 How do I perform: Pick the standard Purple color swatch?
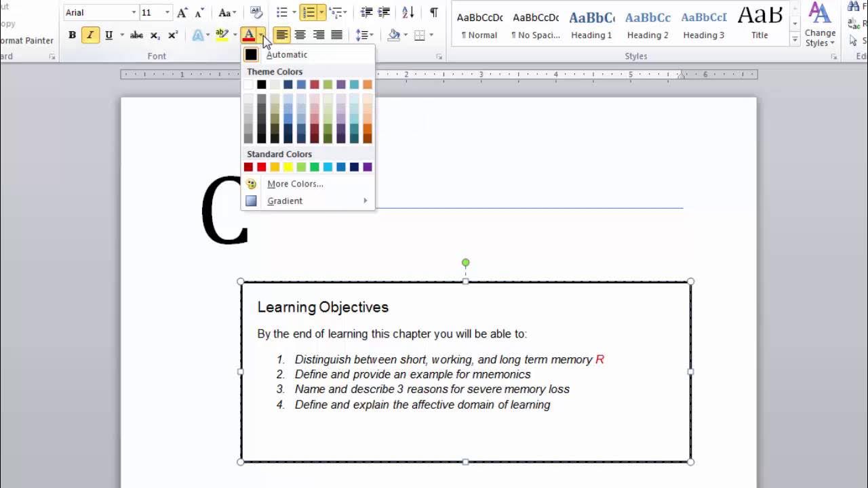click(368, 167)
